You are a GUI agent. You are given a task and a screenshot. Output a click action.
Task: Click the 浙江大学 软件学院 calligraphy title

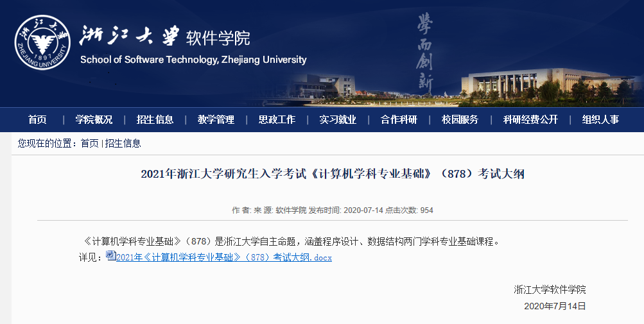coord(165,37)
